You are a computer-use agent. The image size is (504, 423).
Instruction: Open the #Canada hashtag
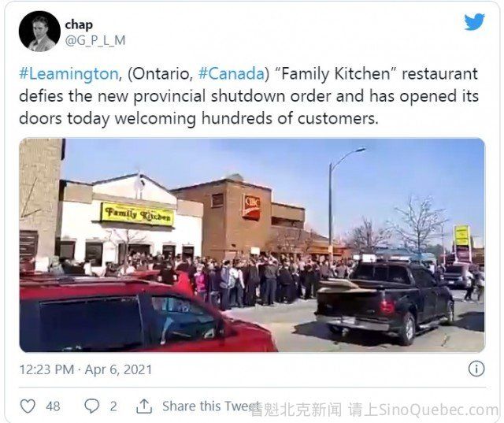click(231, 73)
